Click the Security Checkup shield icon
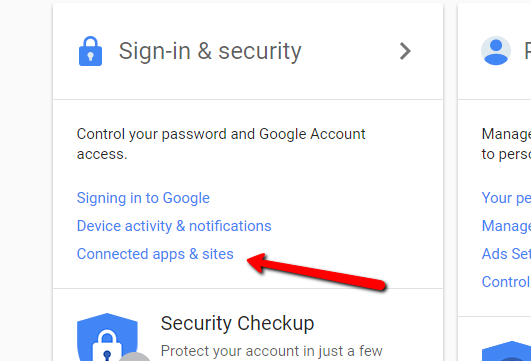Image resolution: width=531 pixels, height=361 pixels. pyautogui.click(x=107, y=337)
